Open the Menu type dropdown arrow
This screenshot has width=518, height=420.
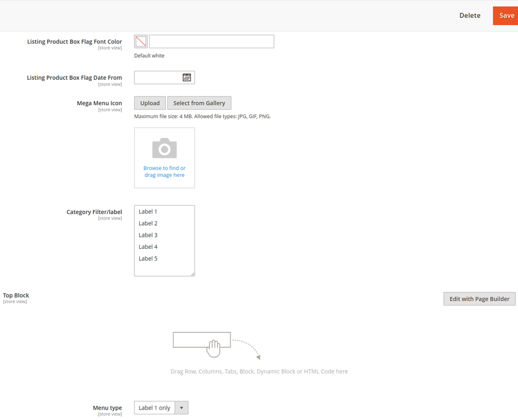tap(182, 408)
